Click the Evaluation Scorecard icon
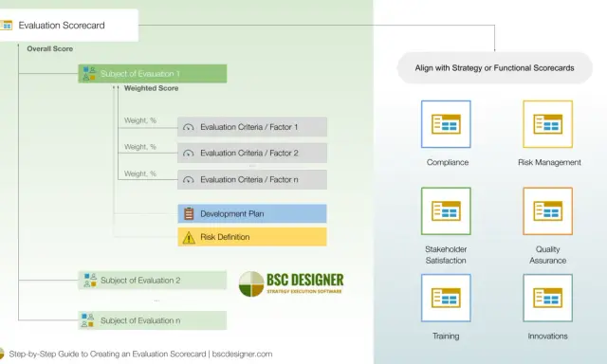Screen dimensions: 607x364 tap(7, 26)
